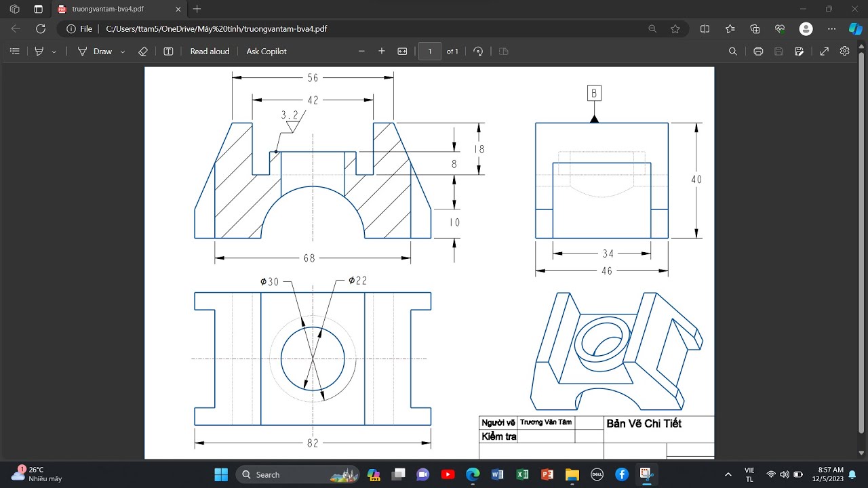This screenshot has height=488, width=868.
Task: Toggle the page view layout icon
Action: click(x=169, y=52)
